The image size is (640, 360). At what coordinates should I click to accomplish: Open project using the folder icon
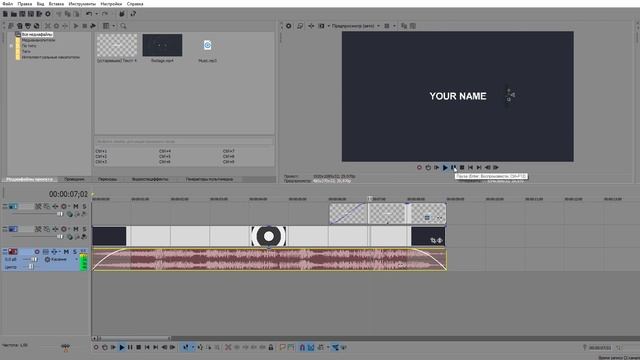[x=14, y=14]
